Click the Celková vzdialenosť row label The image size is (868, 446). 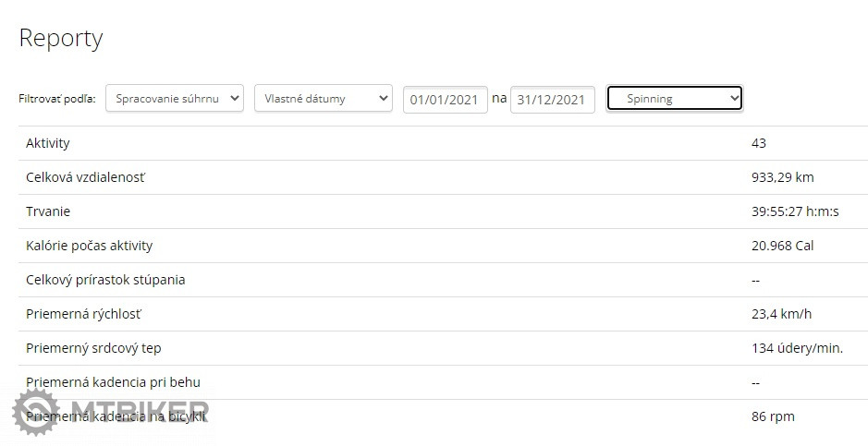(x=85, y=177)
